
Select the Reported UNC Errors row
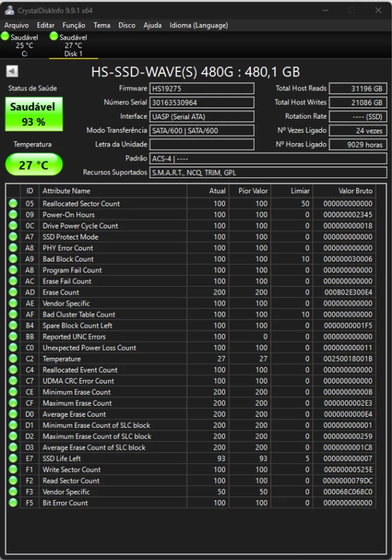191,336
